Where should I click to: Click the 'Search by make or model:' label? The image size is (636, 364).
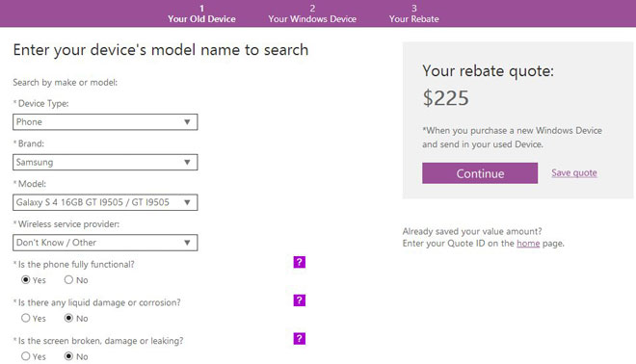(x=65, y=82)
